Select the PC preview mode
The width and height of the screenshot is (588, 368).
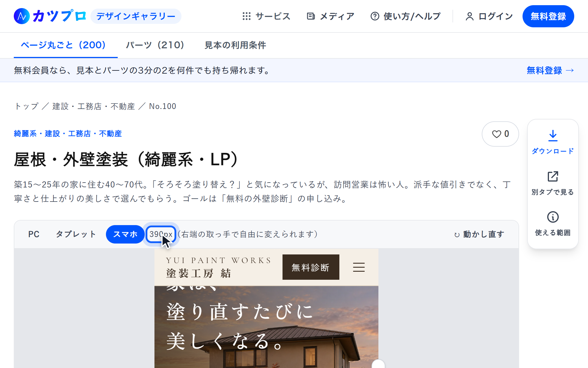click(34, 234)
